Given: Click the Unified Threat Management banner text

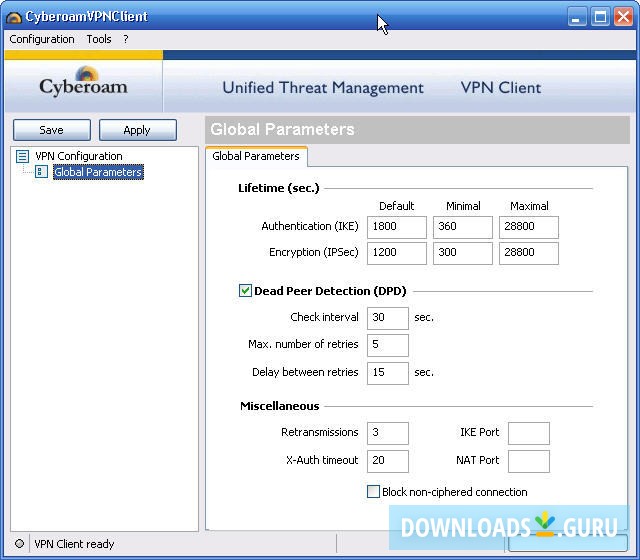Looking at the screenshot, I should [x=323, y=88].
